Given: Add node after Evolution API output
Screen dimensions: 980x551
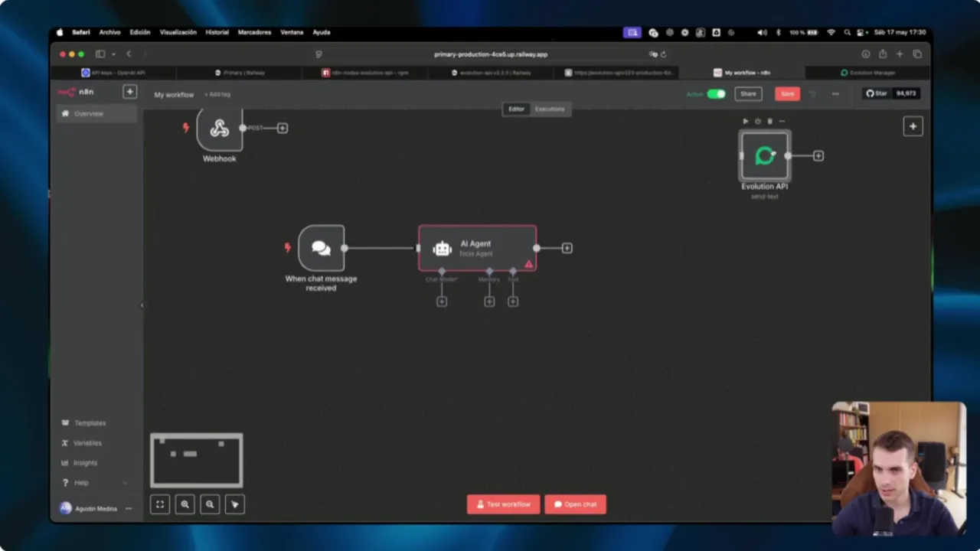Looking at the screenshot, I should tap(818, 156).
